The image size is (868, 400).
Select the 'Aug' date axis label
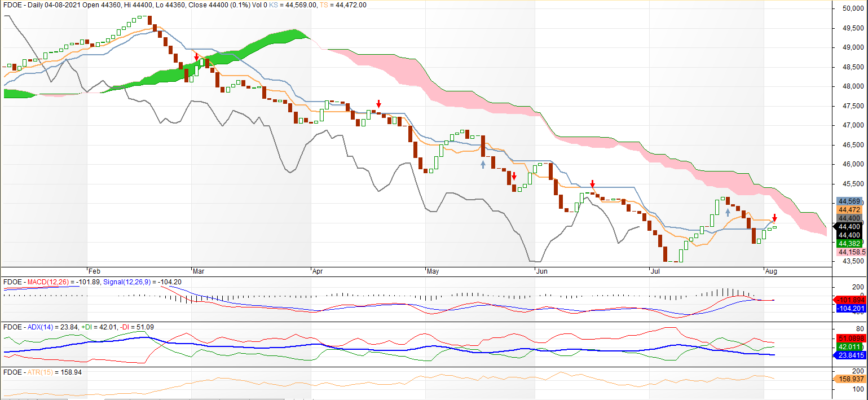(771, 271)
